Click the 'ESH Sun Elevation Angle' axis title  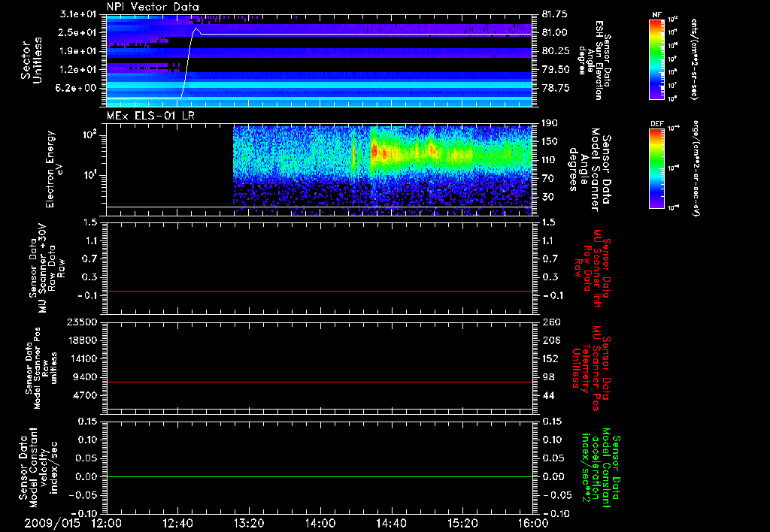point(596,60)
